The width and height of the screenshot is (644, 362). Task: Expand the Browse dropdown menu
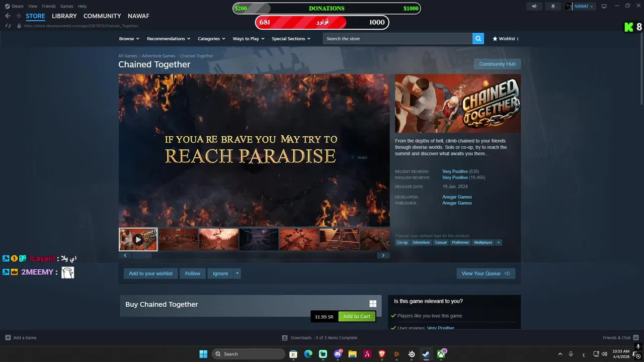pos(130,39)
